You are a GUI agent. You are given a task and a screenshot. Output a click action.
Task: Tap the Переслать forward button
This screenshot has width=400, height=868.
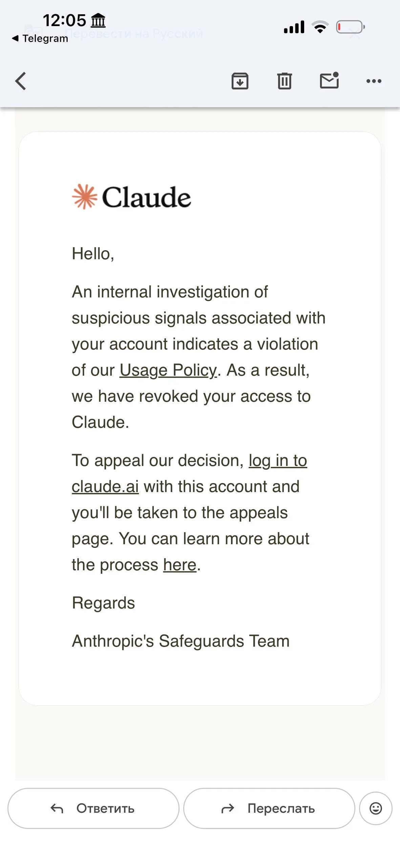[269, 808]
